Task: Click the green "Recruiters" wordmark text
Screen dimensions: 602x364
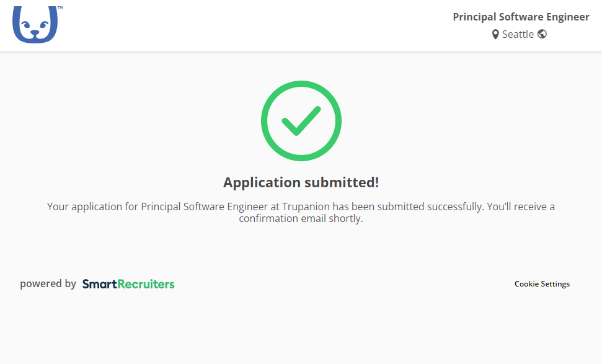Action: (x=146, y=284)
